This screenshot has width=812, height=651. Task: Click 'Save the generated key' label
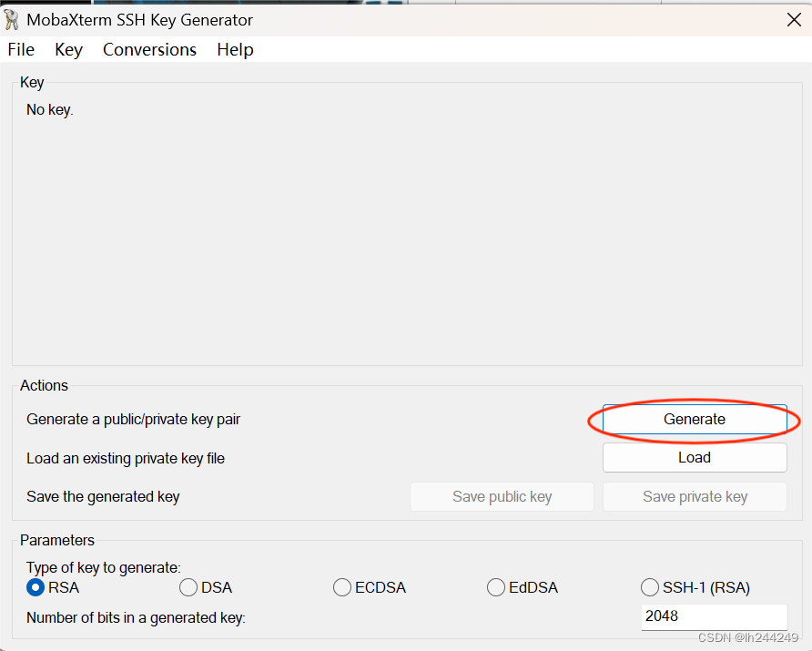point(103,496)
